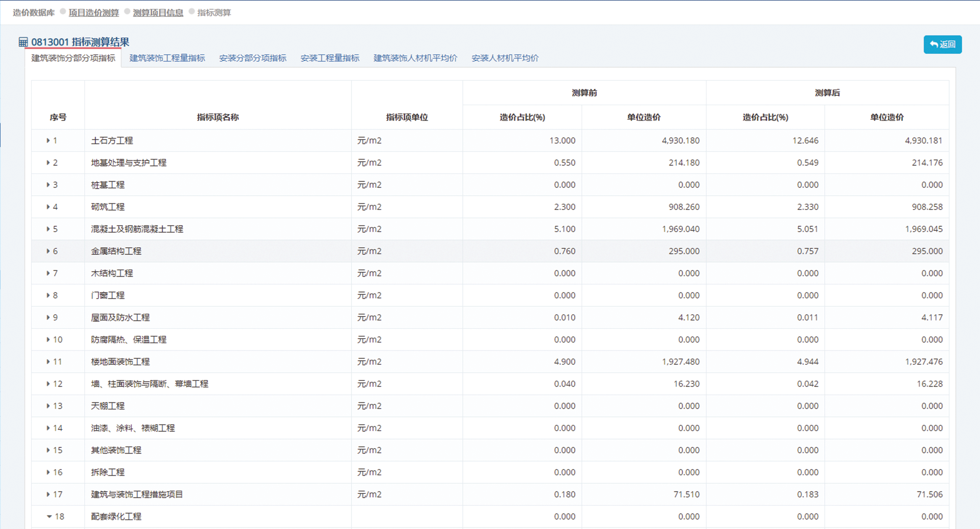This screenshot has width=980, height=529.
Task: Click the 混凝土及钢筋混凝土工程 name cell
Action: point(218,229)
